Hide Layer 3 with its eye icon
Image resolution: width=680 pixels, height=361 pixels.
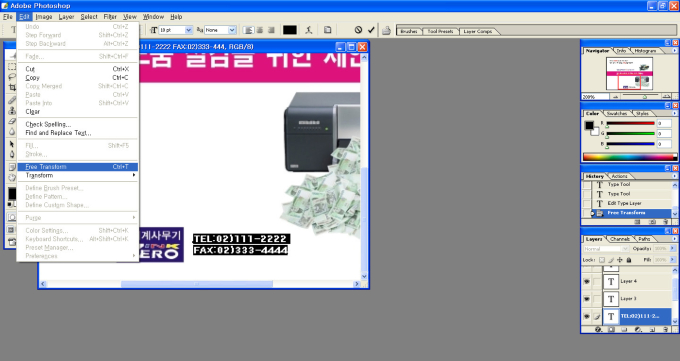[x=586, y=299]
